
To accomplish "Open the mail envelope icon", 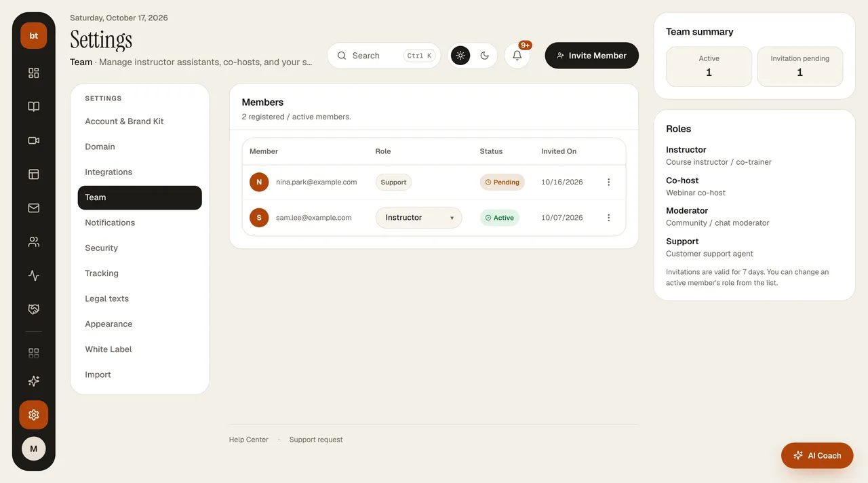I will coord(34,208).
